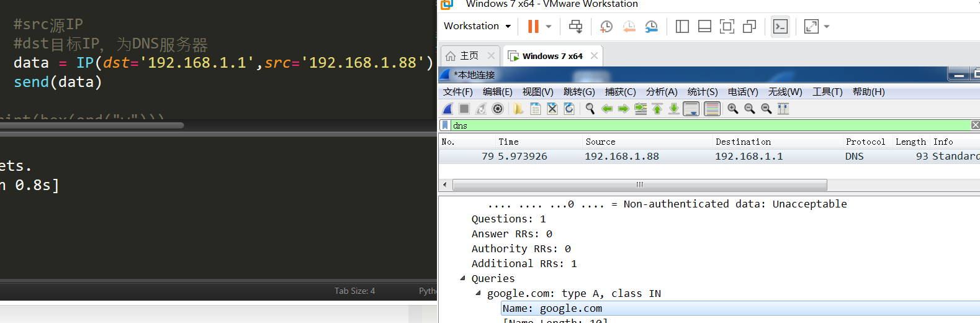Open the 工具(T) menu
The width and height of the screenshot is (980, 323).
pos(828,92)
